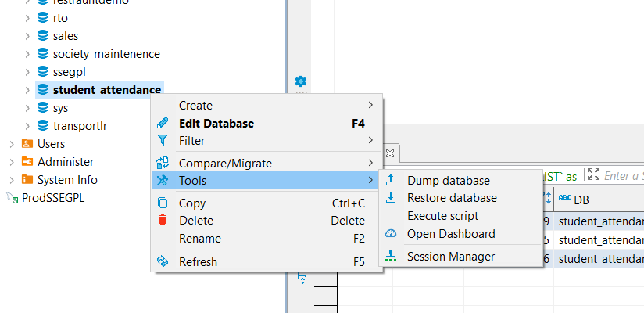Open the Create submenu
The height and width of the screenshot is (313, 644).
point(267,106)
